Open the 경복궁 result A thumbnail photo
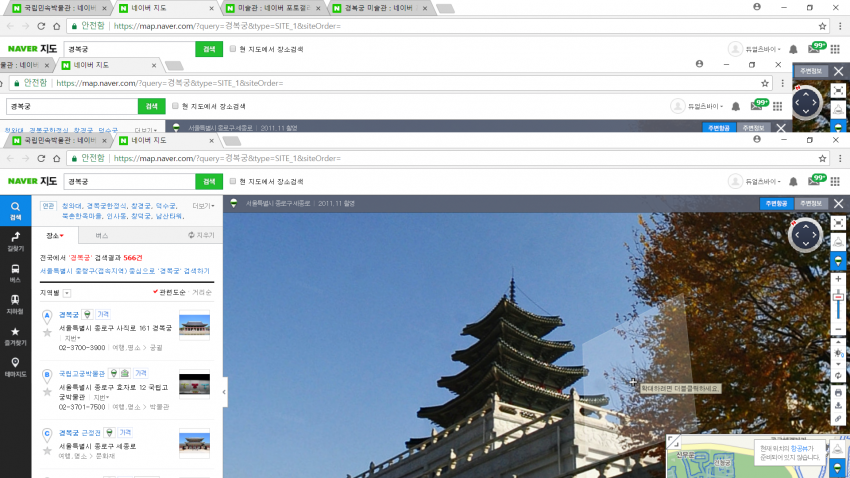850x478 pixels. (x=194, y=325)
